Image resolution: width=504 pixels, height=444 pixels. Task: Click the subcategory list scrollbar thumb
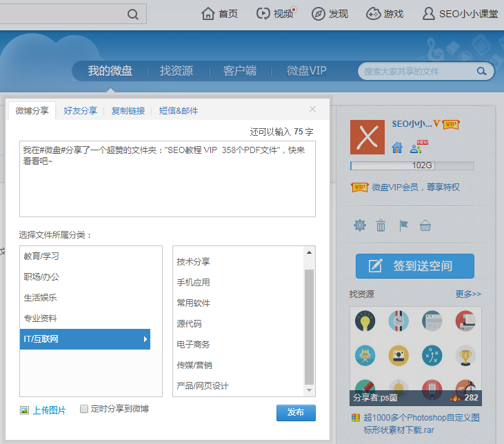(309, 327)
